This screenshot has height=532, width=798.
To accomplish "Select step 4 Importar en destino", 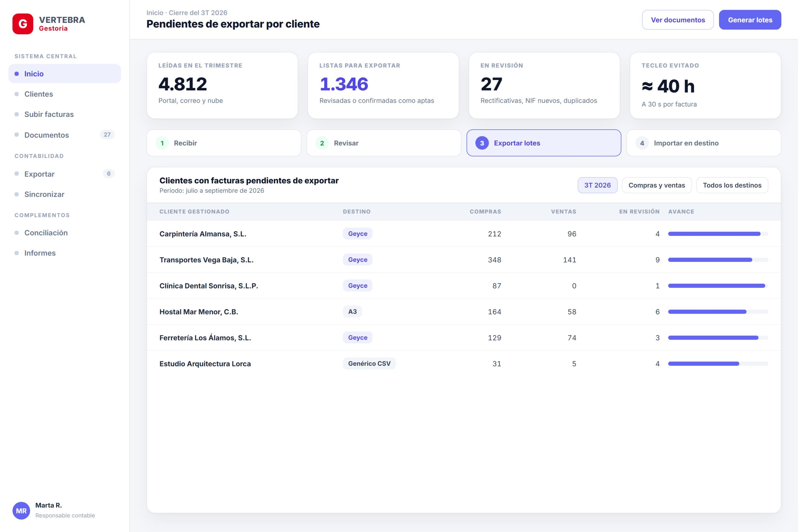I will click(704, 143).
